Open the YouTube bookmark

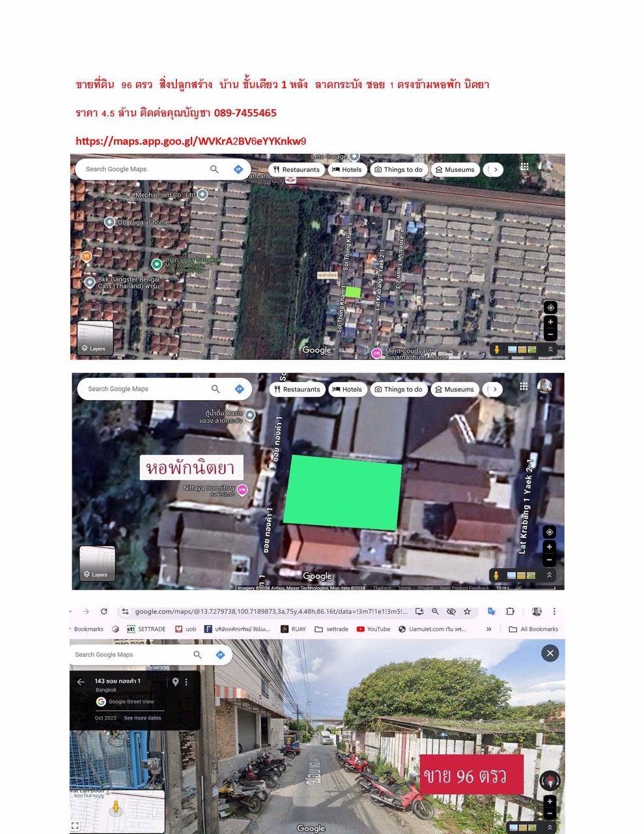point(374,629)
